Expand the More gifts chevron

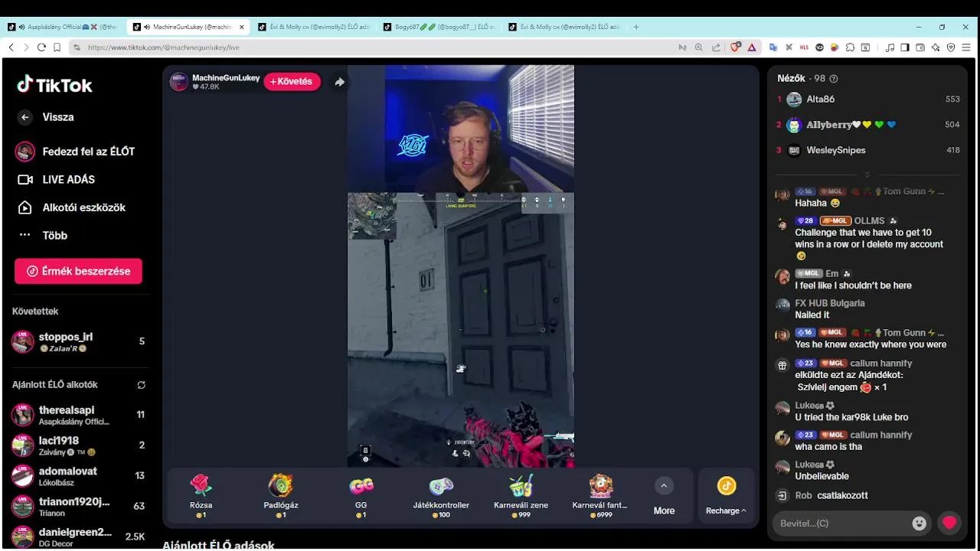click(664, 486)
